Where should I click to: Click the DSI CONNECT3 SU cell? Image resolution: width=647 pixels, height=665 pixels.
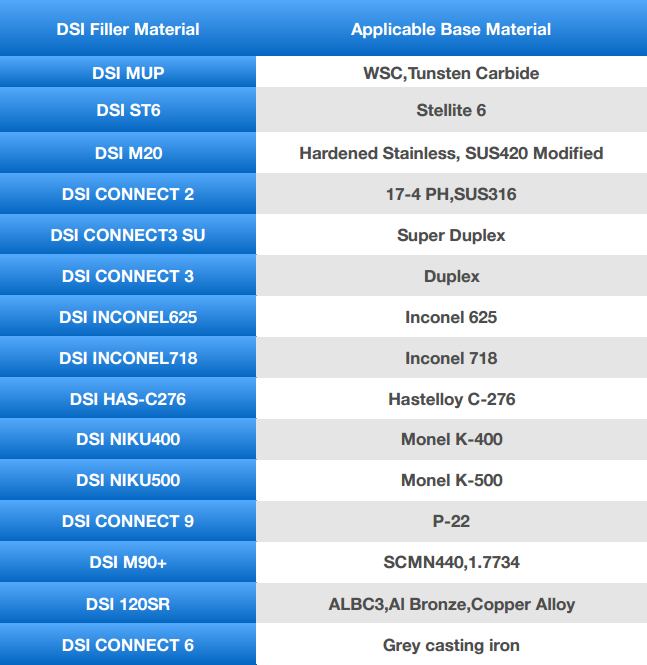pos(128,235)
